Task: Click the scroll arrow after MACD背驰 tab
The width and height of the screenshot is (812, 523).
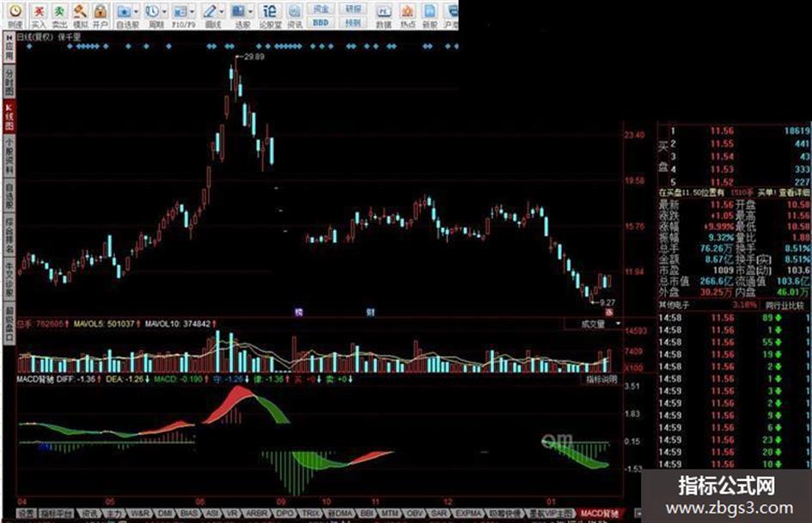Action: tap(638, 514)
